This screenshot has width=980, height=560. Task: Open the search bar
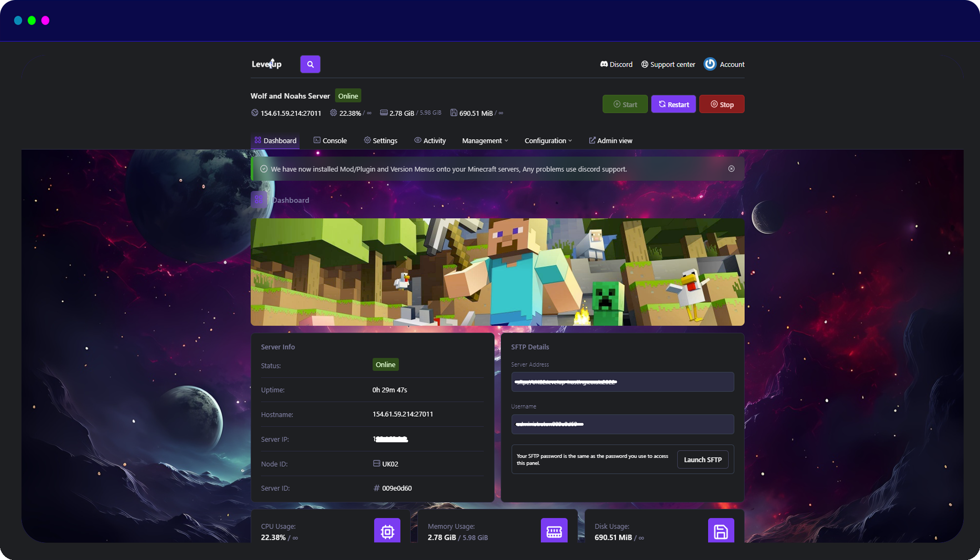[x=310, y=64]
